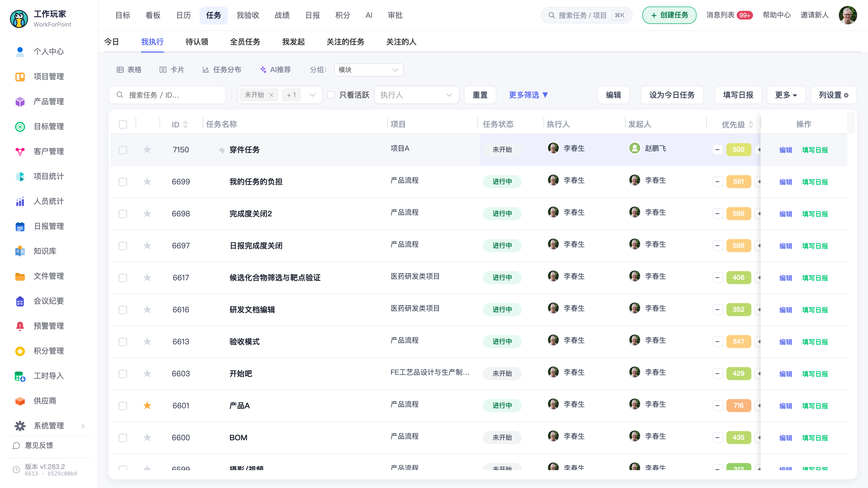The width and height of the screenshot is (868, 488).
Task: Expand the task status filter dropdown
Action: click(312, 95)
